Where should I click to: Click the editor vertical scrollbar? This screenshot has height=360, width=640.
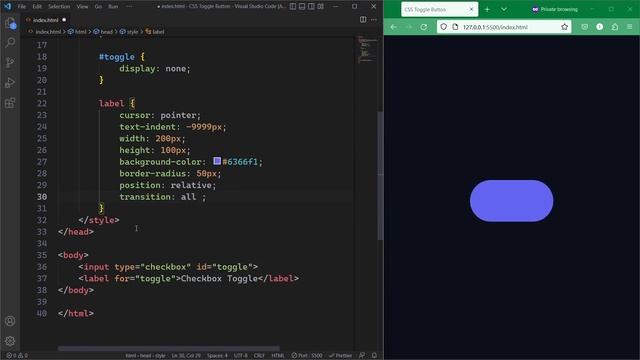[380, 176]
